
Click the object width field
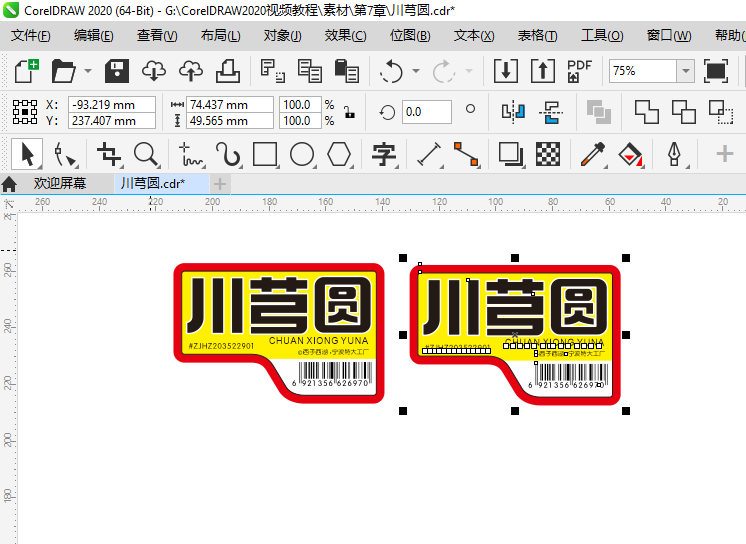tap(230, 104)
